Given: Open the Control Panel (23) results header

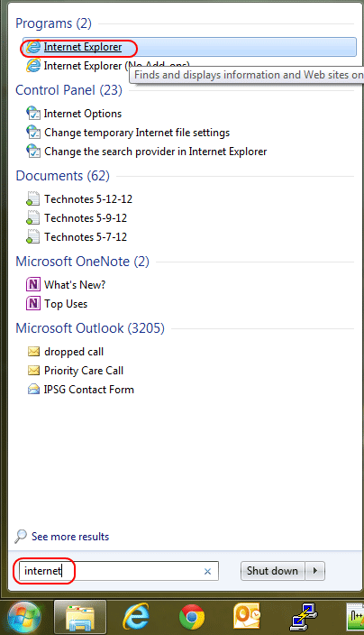Looking at the screenshot, I should (68, 90).
